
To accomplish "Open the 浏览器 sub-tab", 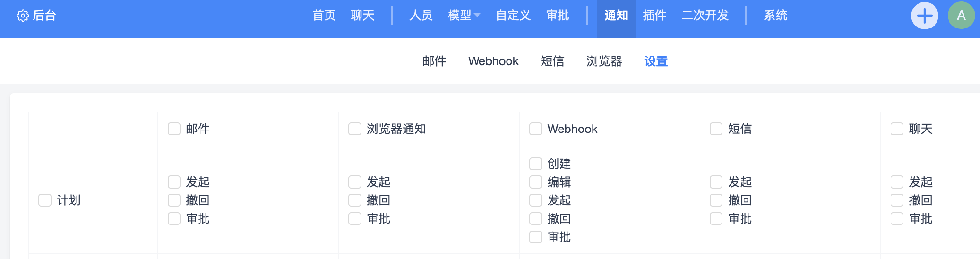I will 604,61.
